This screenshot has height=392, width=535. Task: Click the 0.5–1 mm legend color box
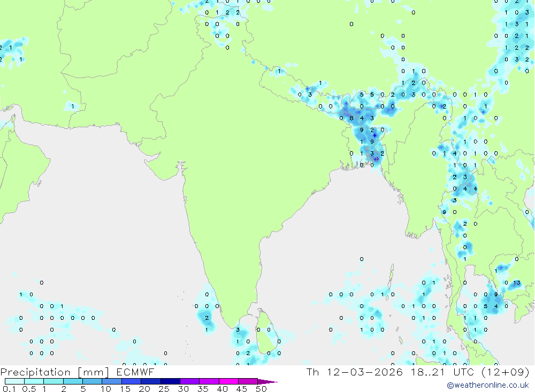(34, 381)
